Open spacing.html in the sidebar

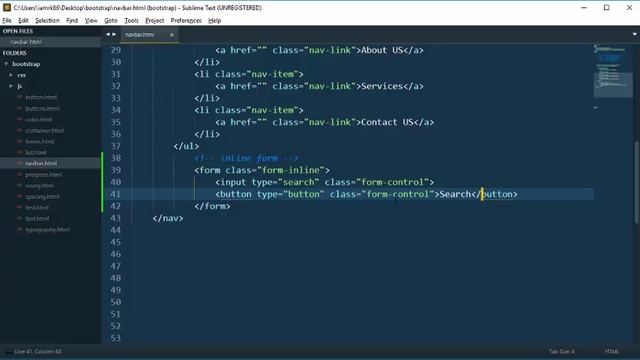click(x=42, y=197)
